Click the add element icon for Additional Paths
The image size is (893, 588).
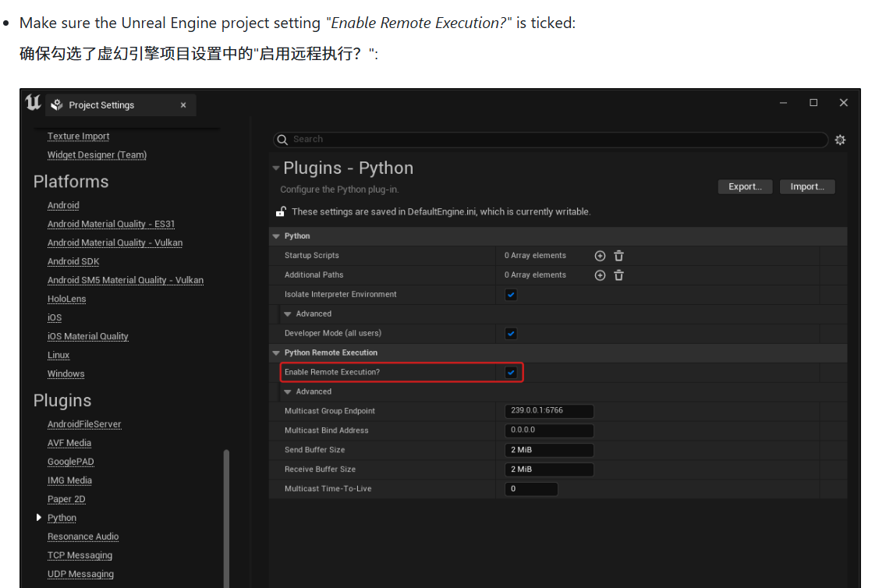(600, 275)
